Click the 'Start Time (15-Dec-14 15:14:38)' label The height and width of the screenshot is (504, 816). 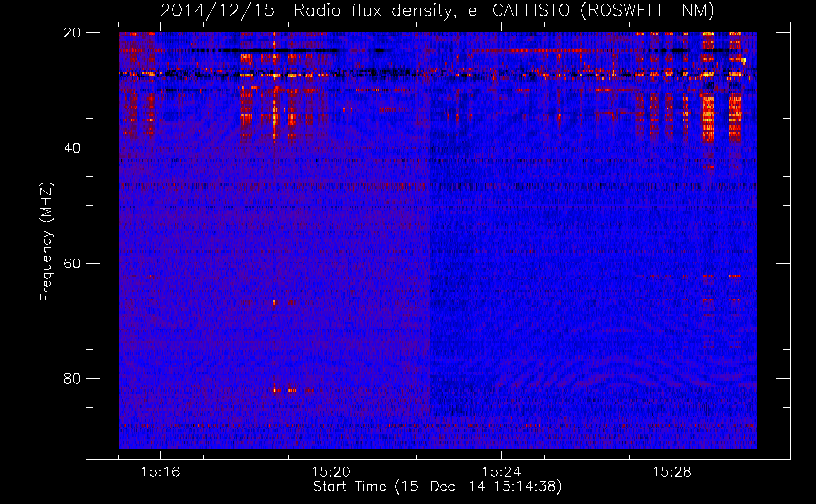pos(437,487)
